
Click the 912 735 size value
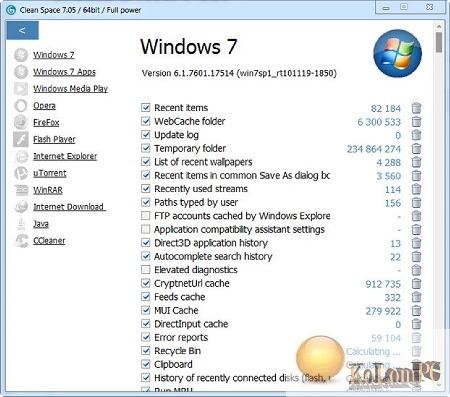click(x=383, y=284)
